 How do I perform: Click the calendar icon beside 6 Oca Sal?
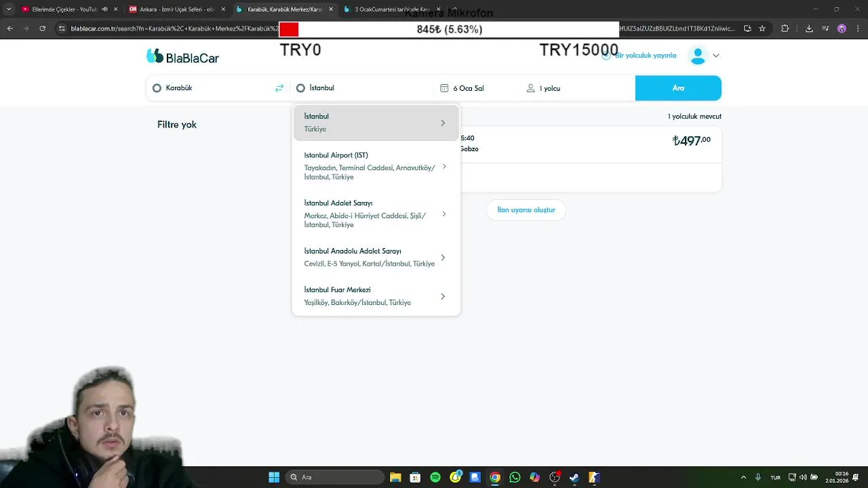tap(444, 88)
